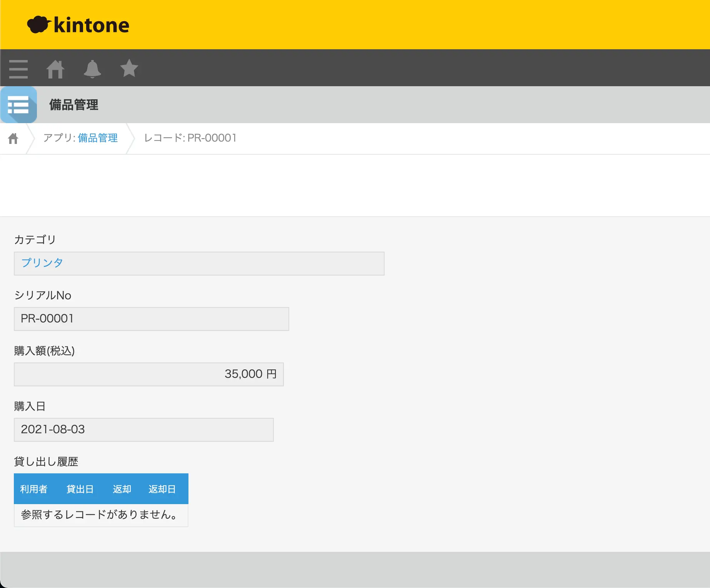Click the 購入日 field 2021-08-03

click(144, 430)
